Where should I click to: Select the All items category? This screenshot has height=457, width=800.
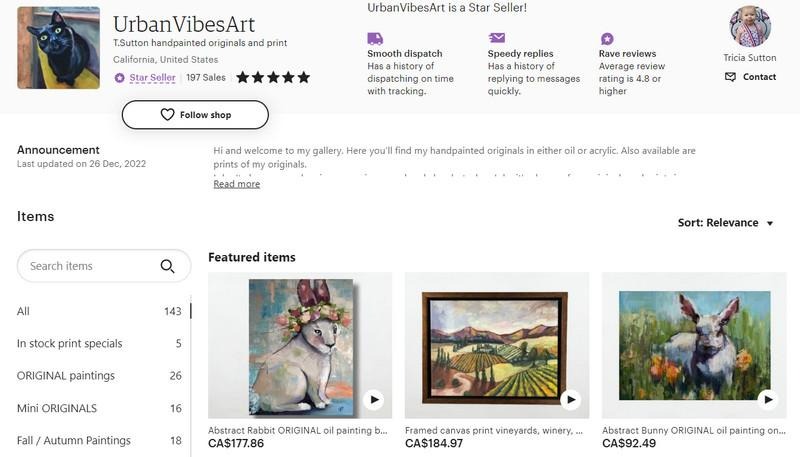click(x=24, y=311)
